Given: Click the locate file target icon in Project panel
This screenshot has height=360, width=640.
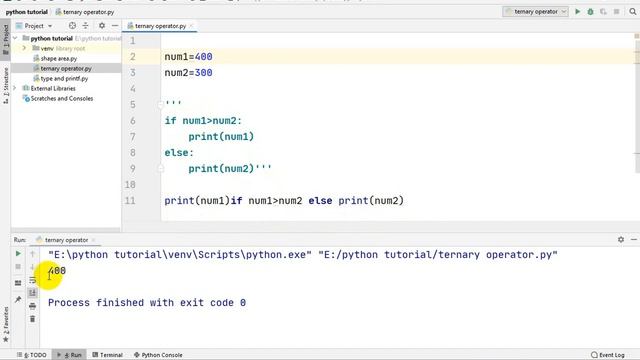Looking at the screenshot, I should 72,26.
